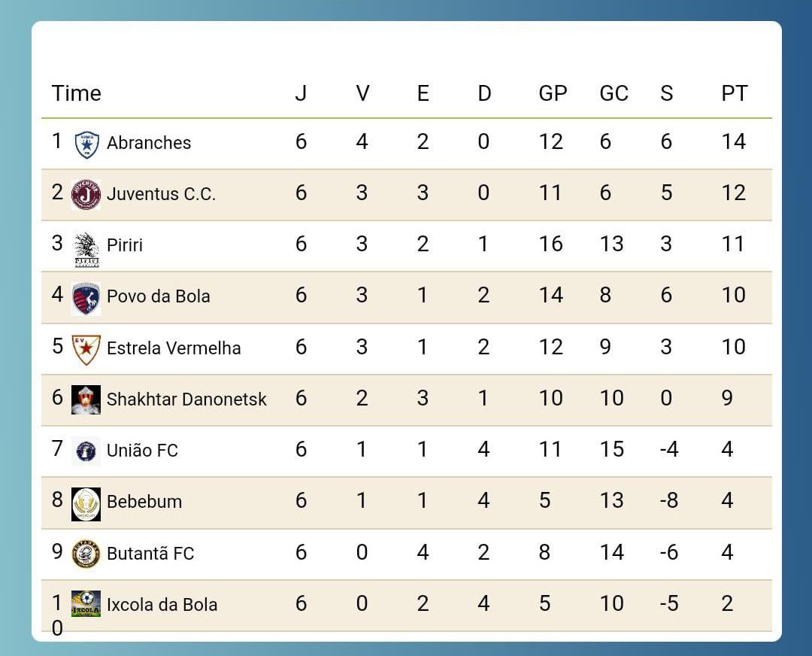Select the Piriri team crest
This screenshot has height=656, width=812.
click(86, 248)
